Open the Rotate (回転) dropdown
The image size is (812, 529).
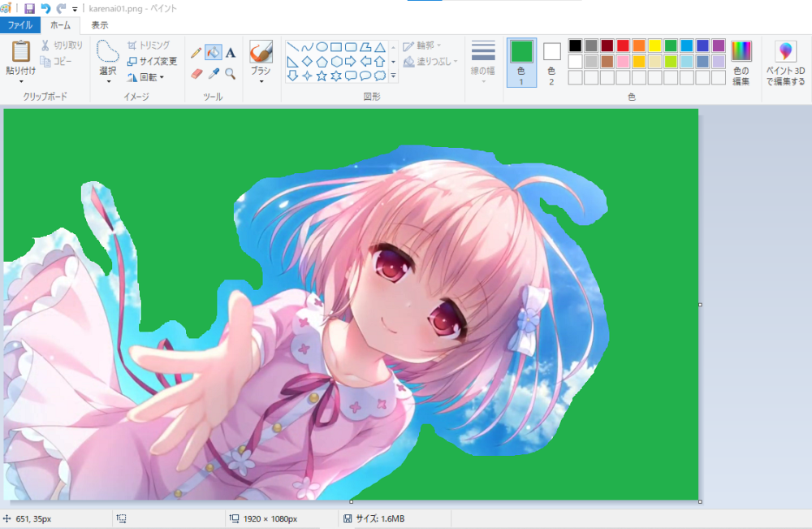tap(145, 77)
